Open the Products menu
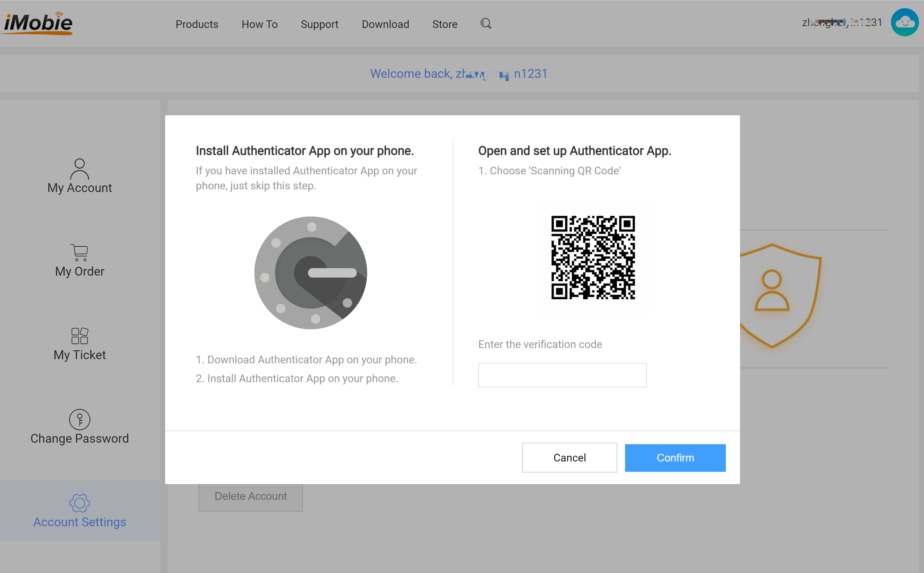Viewport: 924px width, 573px height. (197, 24)
